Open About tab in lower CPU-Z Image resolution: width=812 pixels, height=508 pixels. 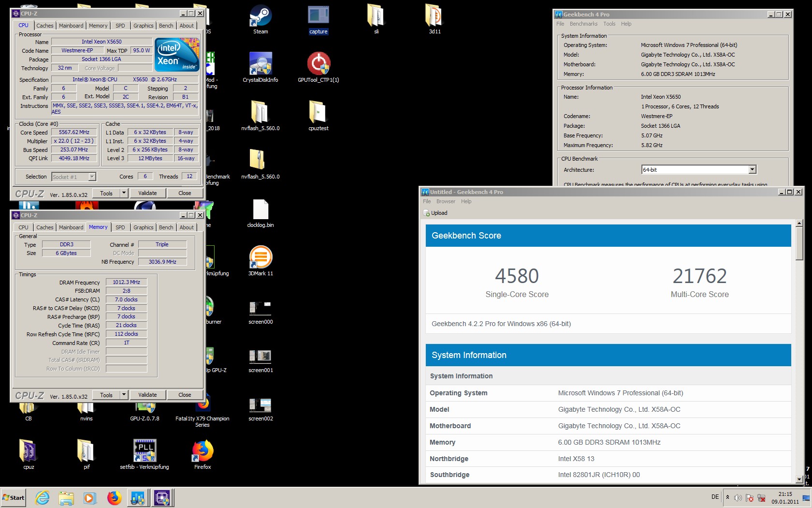point(187,227)
